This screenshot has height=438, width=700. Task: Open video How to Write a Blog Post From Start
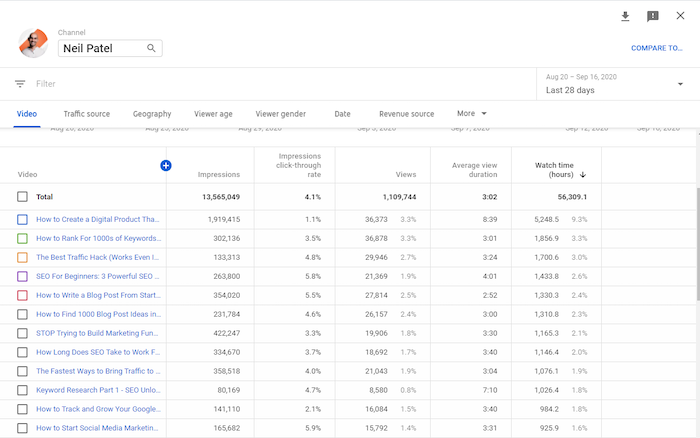point(98,296)
